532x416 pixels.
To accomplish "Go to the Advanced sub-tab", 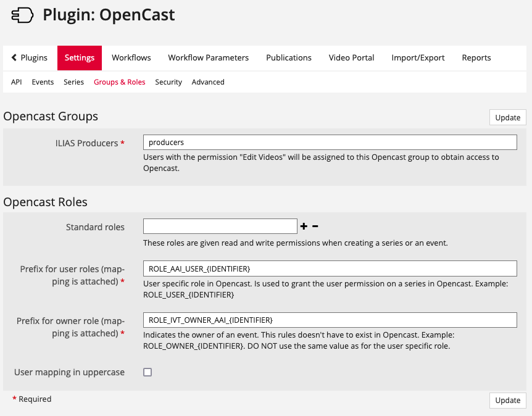I will point(208,82).
